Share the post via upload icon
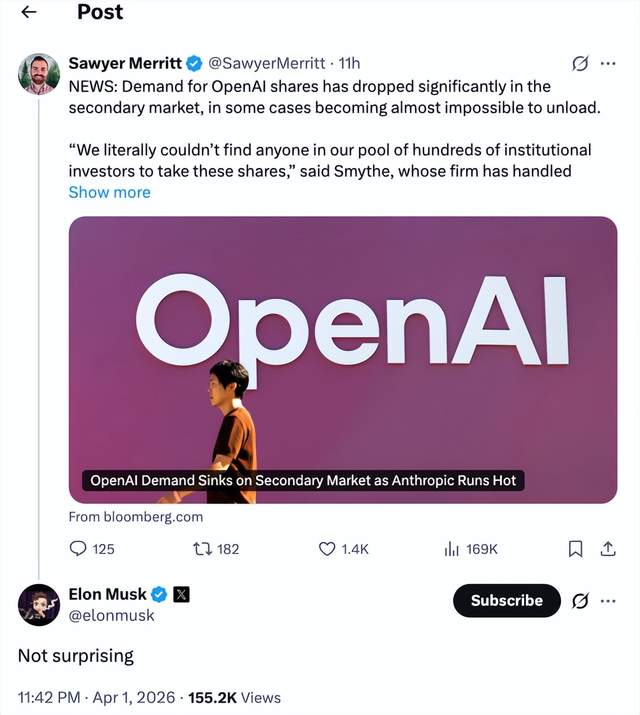Image resolution: width=640 pixels, height=715 pixels. pyautogui.click(x=607, y=548)
